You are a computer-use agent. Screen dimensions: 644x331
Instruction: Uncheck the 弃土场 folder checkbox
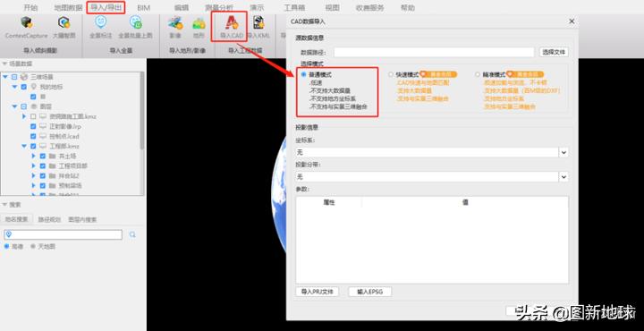[42, 156]
